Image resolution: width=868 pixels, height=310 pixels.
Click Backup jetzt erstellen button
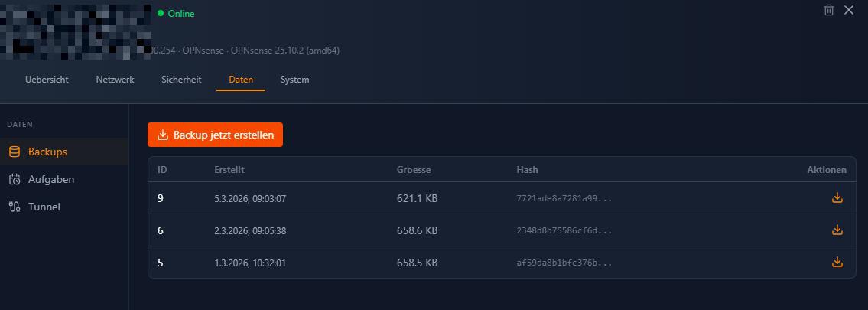[215, 135]
